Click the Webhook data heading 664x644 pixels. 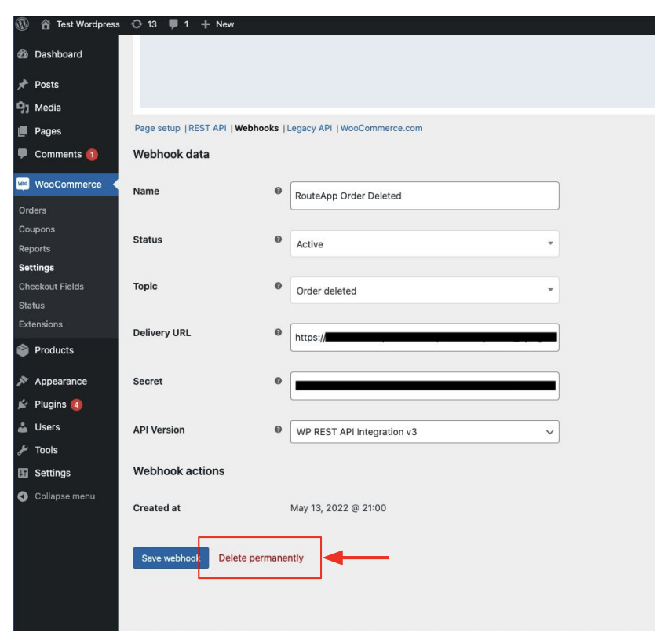(x=171, y=154)
